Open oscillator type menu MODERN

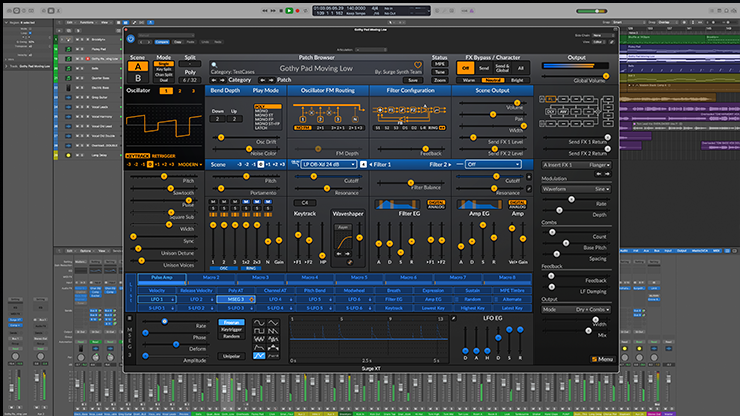(x=190, y=164)
